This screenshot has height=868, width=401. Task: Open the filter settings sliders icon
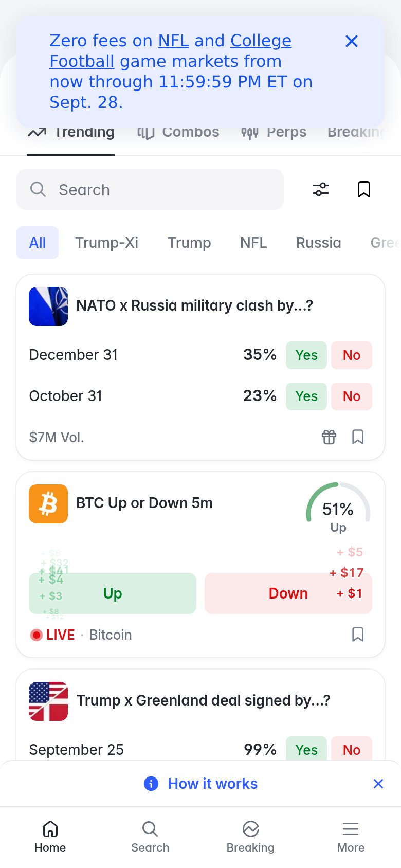click(321, 189)
